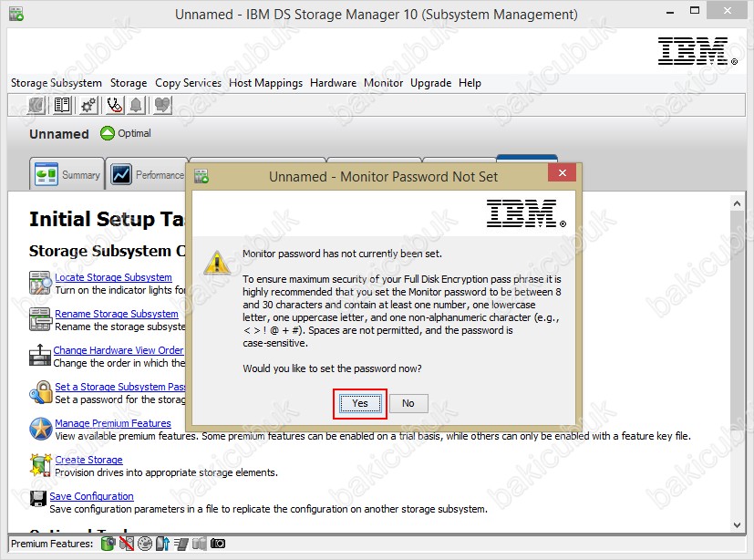The image size is (754, 560).
Task: Click the stethoscope Recovery Guru toolbar icon
Action: click(114, 105)
